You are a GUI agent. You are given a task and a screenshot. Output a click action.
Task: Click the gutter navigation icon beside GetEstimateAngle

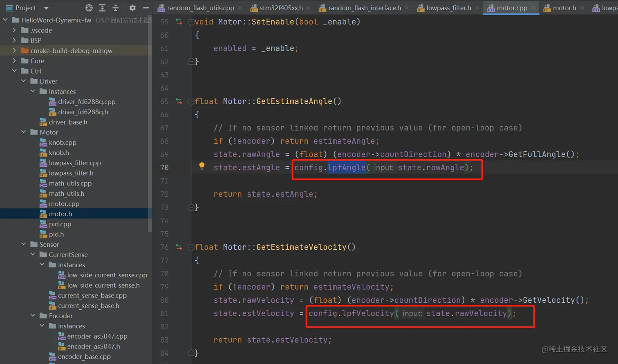pos(179,101)
